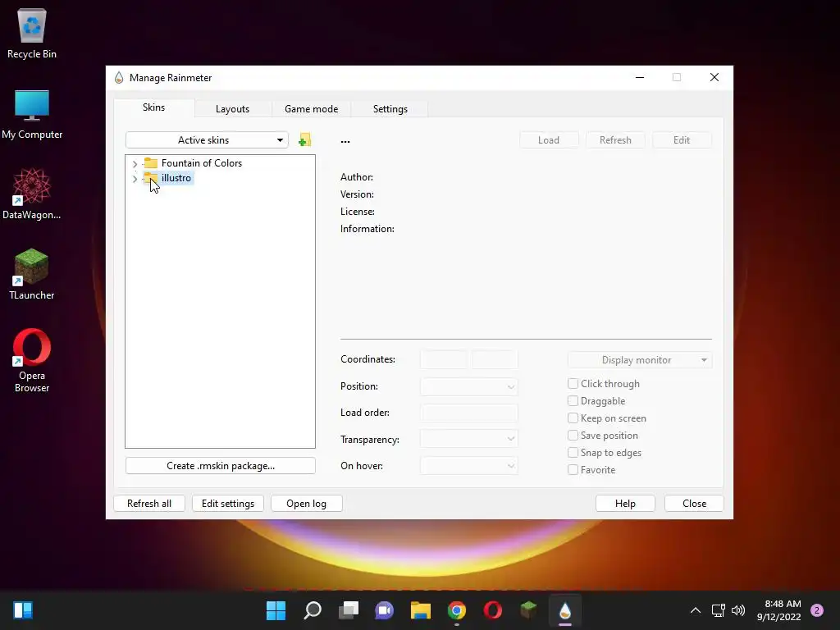Open the Position dropdown
Screen dimensions: 840x630
[468, 386]
